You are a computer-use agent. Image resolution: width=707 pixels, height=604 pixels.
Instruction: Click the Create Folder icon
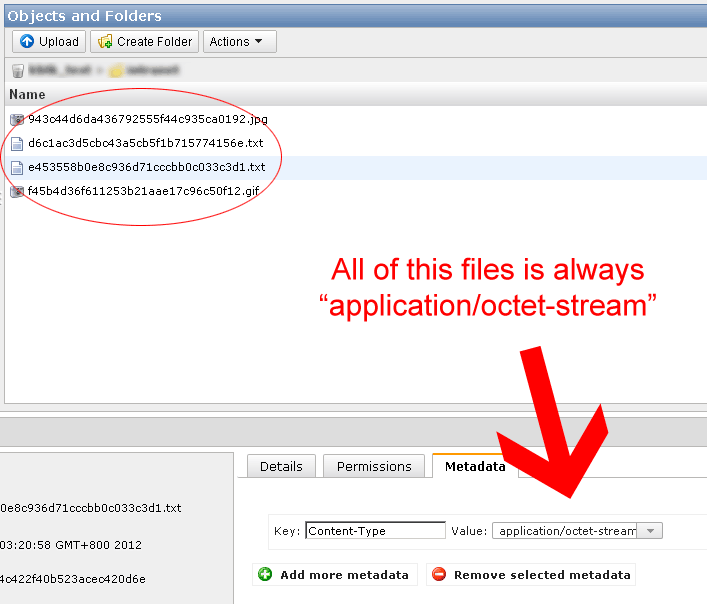click(x=105, y=41)
